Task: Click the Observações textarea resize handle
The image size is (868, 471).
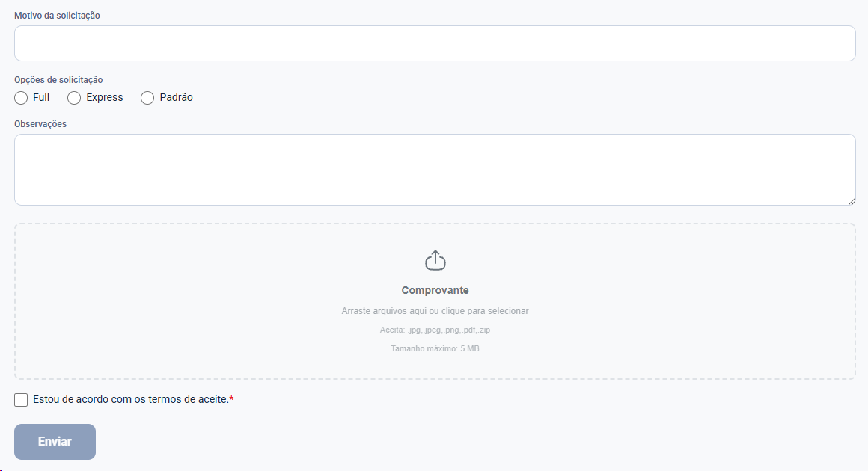Action: (x=852, y=201)
